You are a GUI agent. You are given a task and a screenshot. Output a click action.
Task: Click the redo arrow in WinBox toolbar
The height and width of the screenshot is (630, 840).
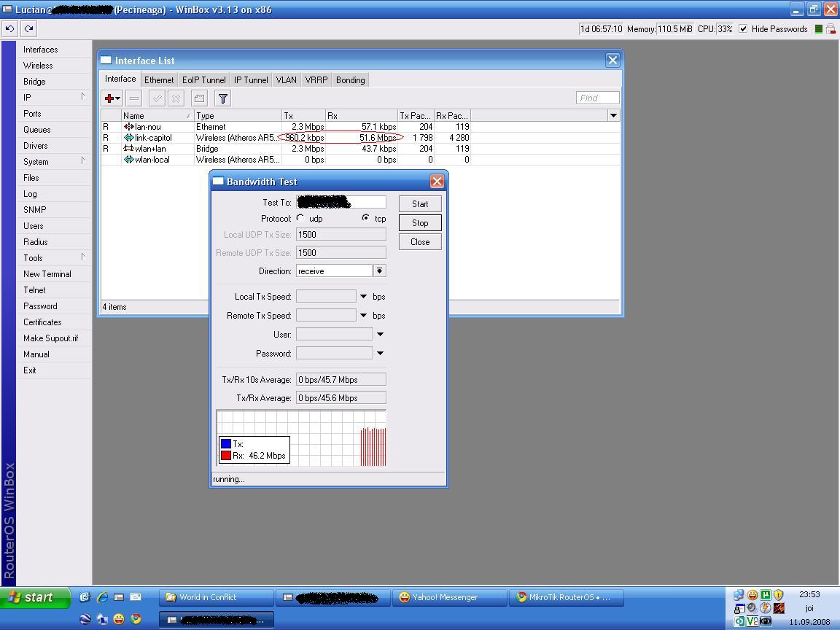coord(29,29)
